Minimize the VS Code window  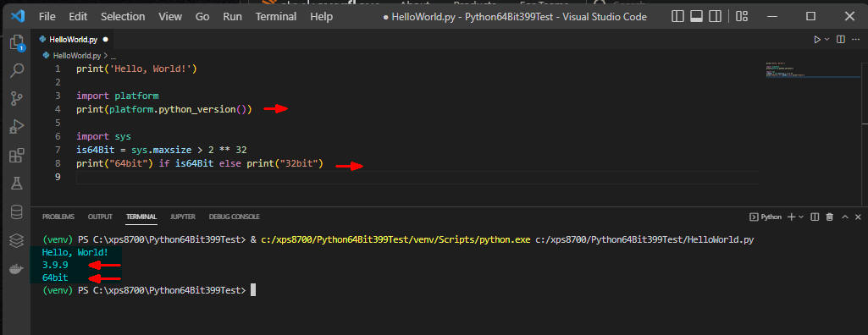[x=771, y=17]
